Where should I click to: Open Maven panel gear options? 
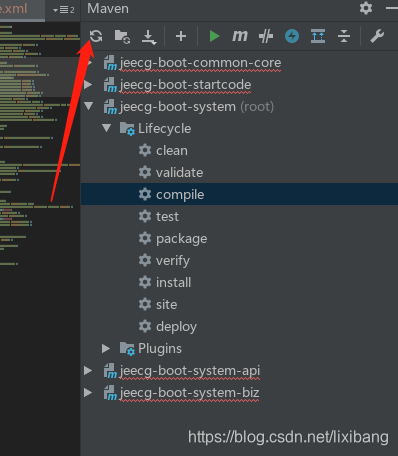(366, 8)
